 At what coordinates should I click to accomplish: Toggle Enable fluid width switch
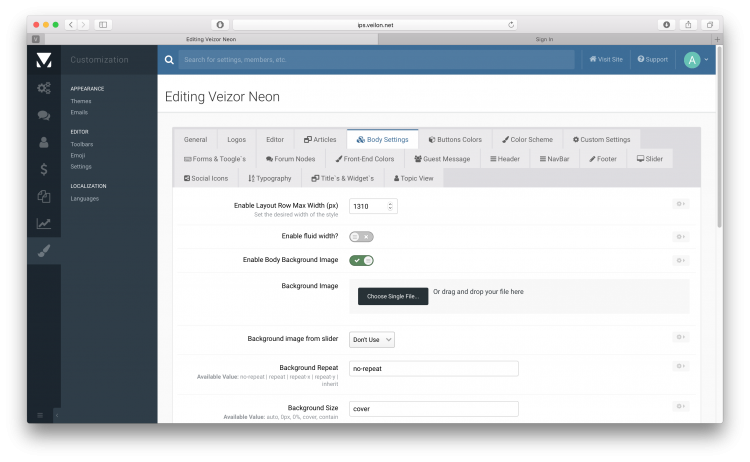point(361,237)
